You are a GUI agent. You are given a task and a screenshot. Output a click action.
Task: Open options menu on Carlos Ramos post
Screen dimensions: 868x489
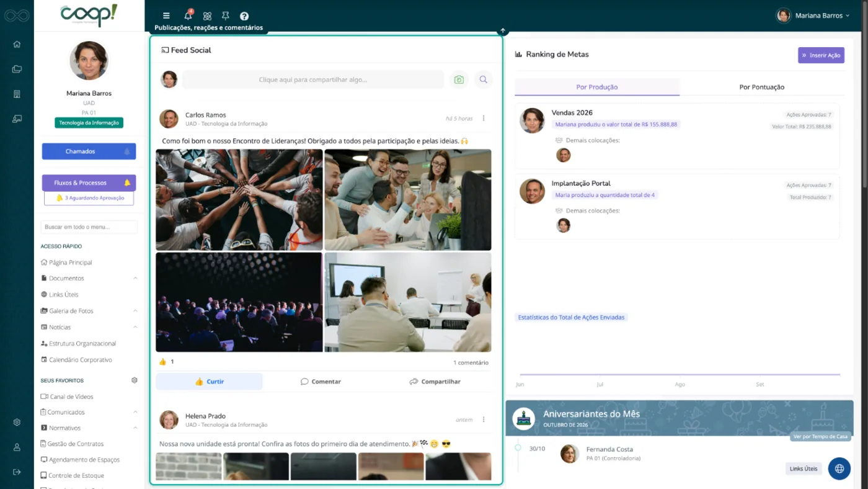pos(484,118)
